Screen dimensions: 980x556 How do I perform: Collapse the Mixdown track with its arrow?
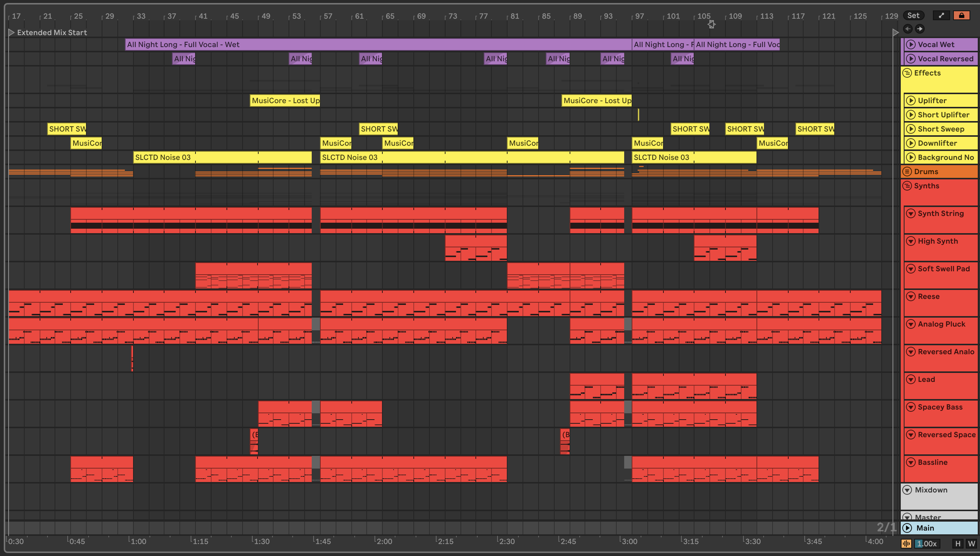click(907, 489)
